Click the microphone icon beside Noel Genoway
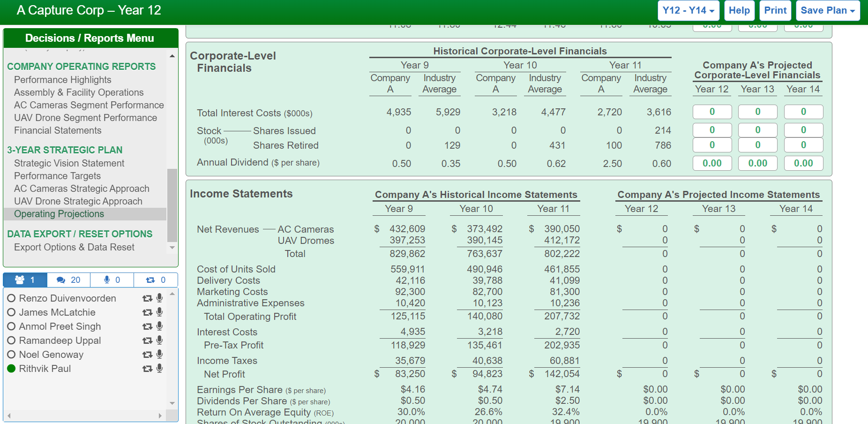The height and width of the screenshot is (424, 868). click(159, 354)
